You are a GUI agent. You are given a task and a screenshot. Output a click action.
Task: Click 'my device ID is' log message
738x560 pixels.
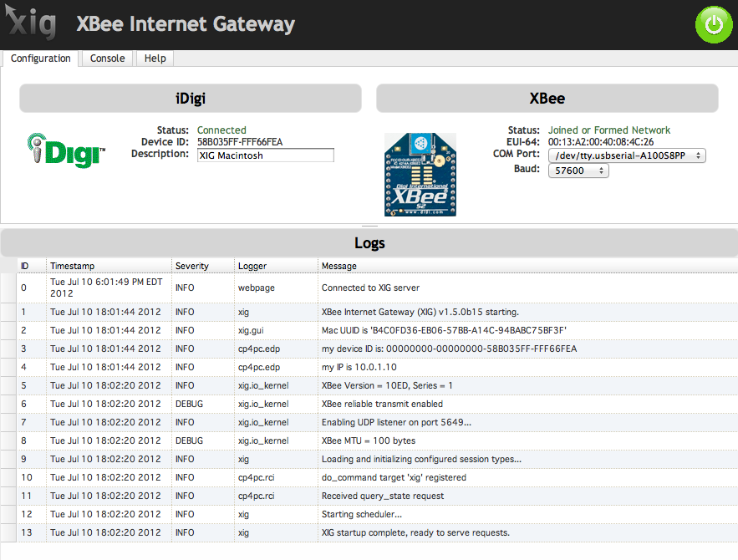pyautogui.click(x=449, y=349)
